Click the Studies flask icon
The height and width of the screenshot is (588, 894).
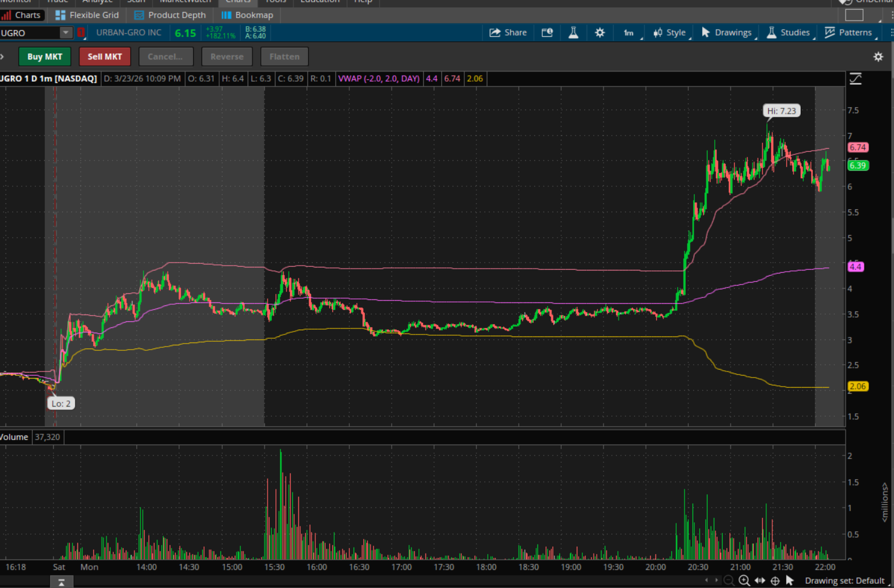click(x=772, y=33)
